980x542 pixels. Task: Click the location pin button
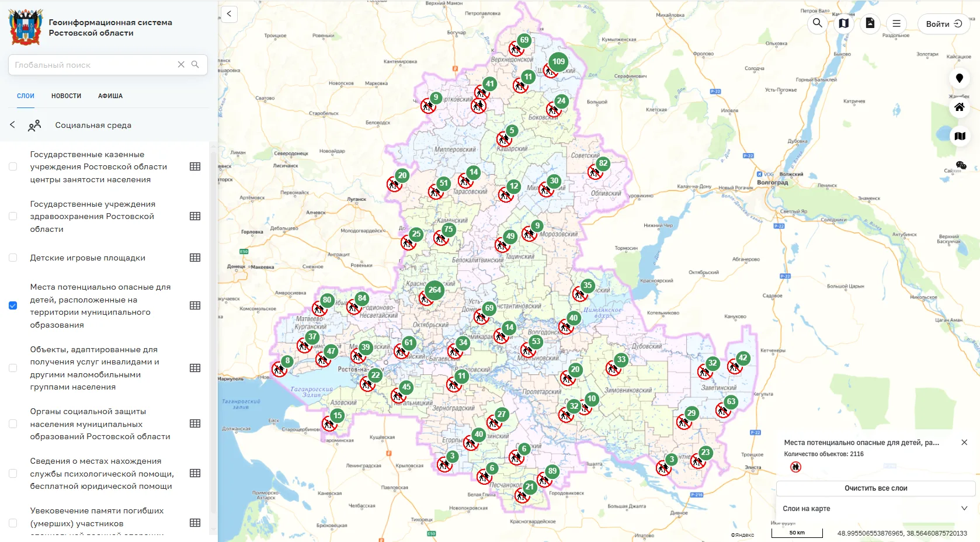tap(959, 78)
